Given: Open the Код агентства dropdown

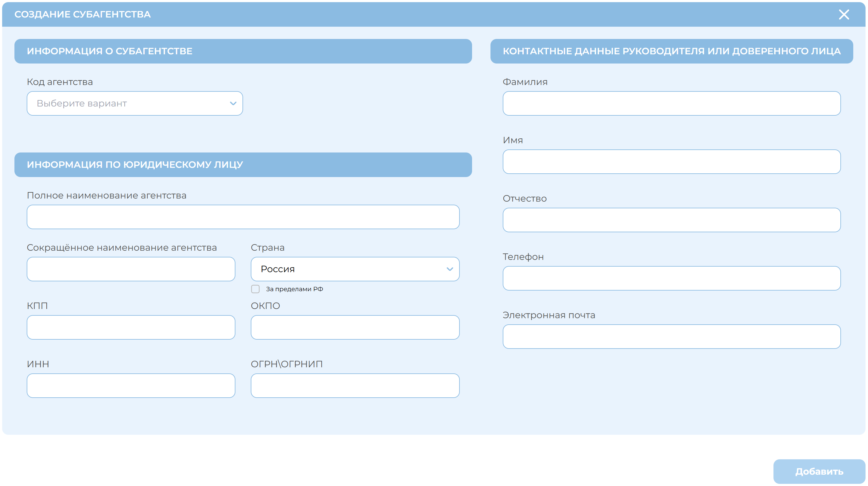Looking at the screenshot, I should pyautogui.click(x=134, y=103).
